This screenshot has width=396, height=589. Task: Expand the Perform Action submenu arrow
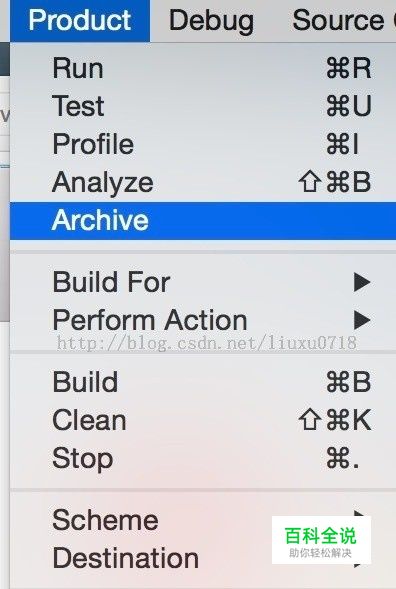click(362, 320)
